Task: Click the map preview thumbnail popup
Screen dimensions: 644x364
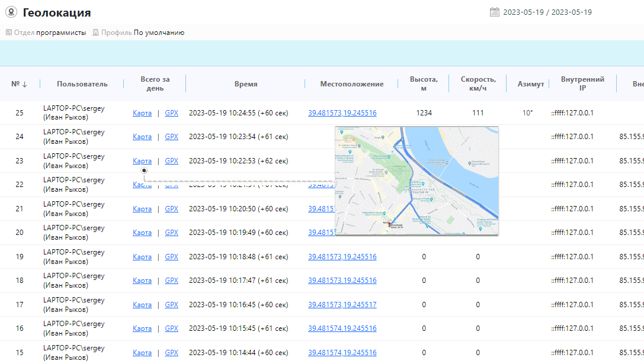Action: click(x=416, y=181)
